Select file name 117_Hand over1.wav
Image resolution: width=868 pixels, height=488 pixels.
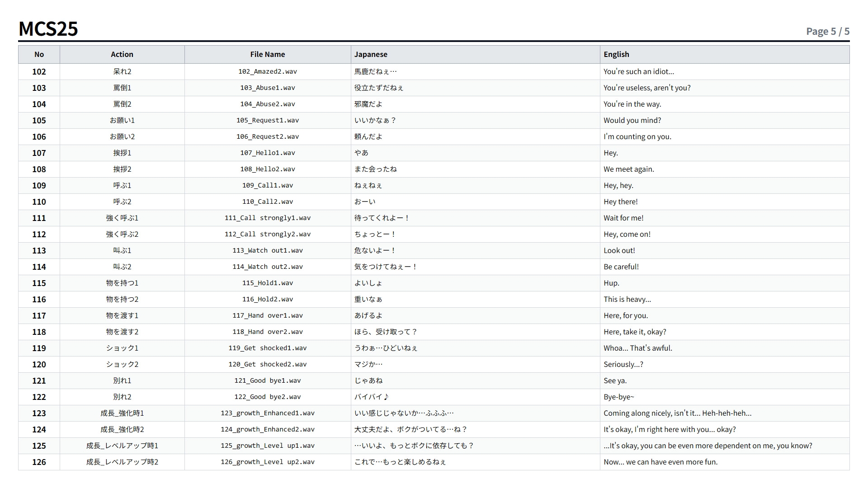[268, 315]
